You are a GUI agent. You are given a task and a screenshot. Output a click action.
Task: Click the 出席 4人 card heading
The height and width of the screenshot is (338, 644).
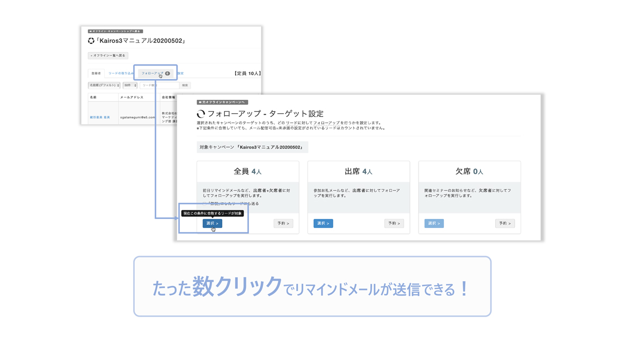[358, 172]
